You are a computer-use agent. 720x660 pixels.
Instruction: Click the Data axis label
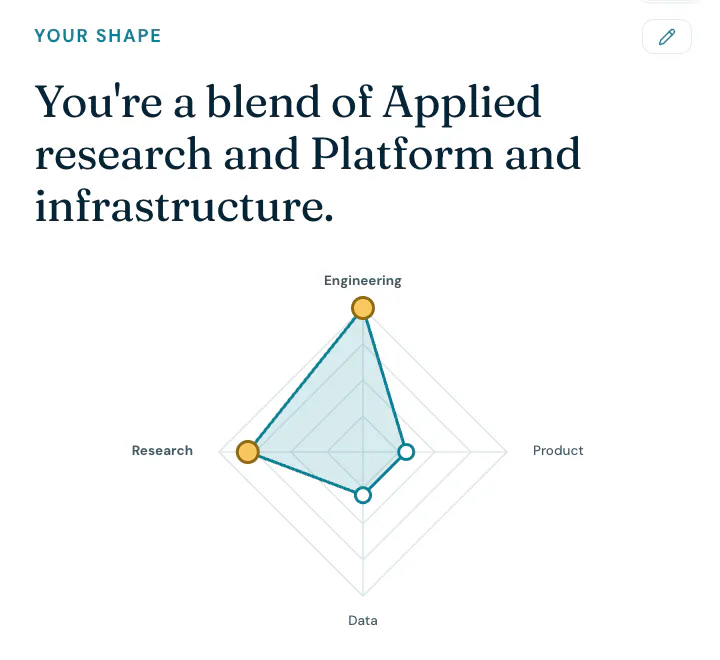point(363,621)
